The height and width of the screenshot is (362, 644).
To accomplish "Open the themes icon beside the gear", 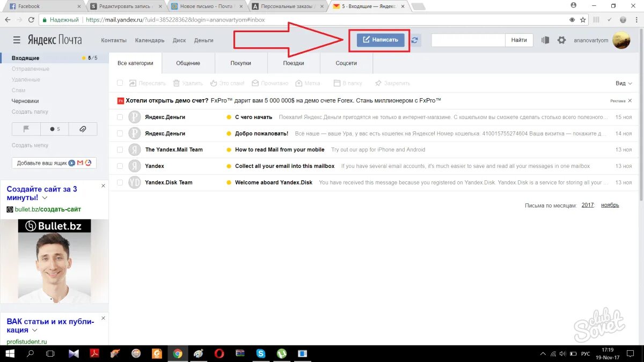I will coord(545,40).
